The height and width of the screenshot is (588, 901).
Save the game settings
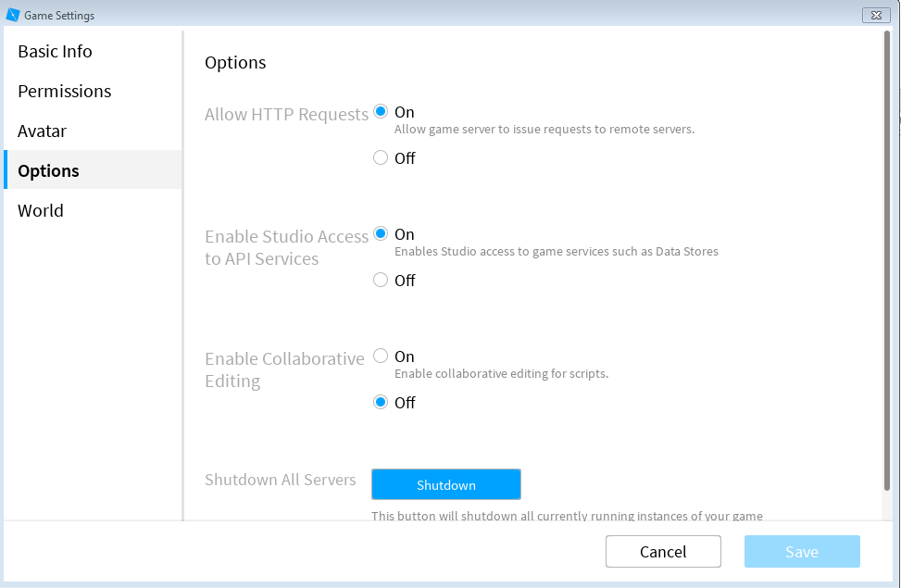802,552
